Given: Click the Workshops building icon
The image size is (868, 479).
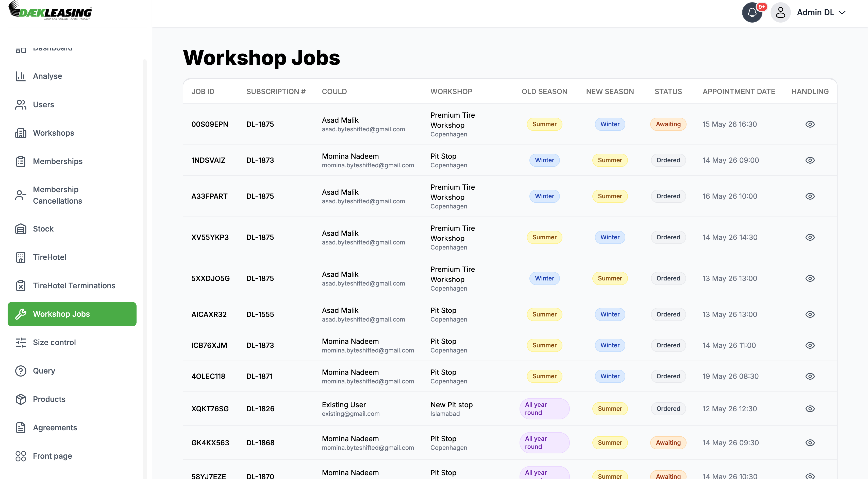Looking at the screenshot, I should click(x=21, y=133).
